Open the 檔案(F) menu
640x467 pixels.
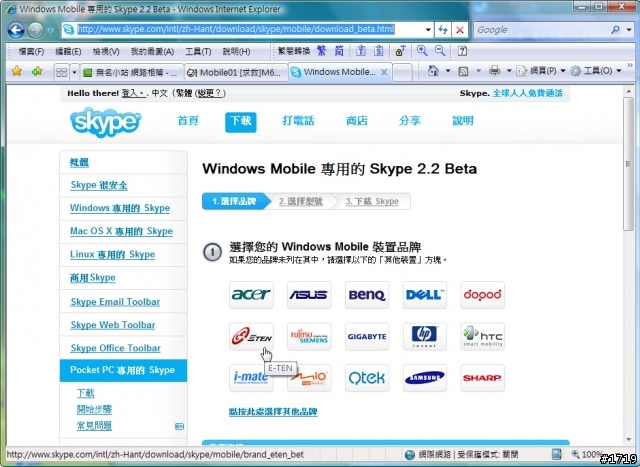31,51
